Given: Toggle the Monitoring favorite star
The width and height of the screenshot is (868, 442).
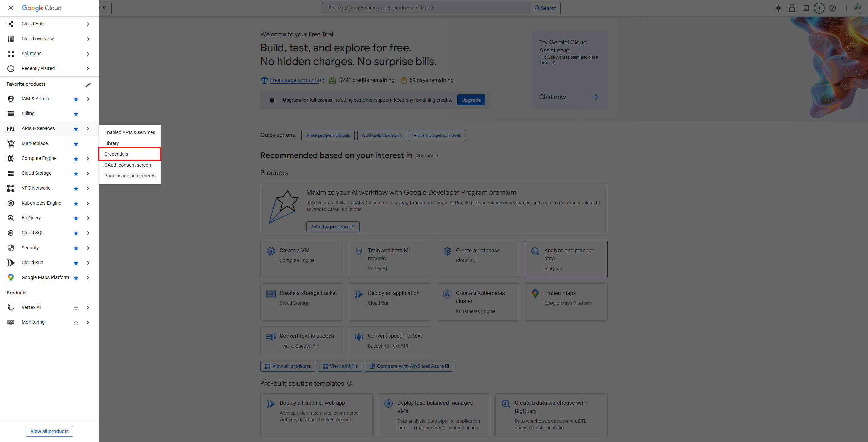Looking at the screenshot, I should coord(76,323).
